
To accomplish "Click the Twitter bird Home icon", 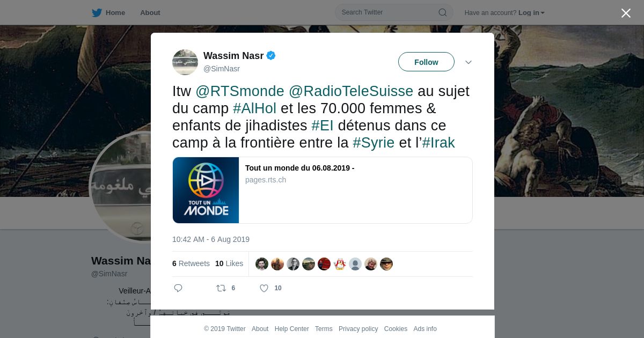I will coord(97,12).
